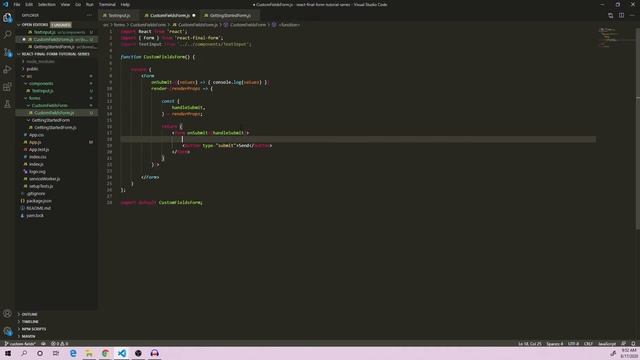Expand the Timeline section

[x=29, y=322]
